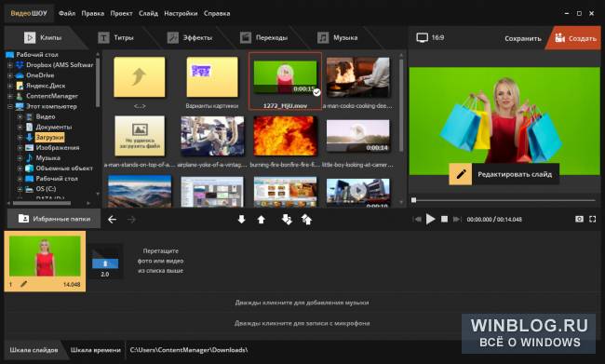Viewport: 605px width, 364px height.
Task: Click the remove from timeline up arrow
Action: pyautogui.click(x=262, y=220)
